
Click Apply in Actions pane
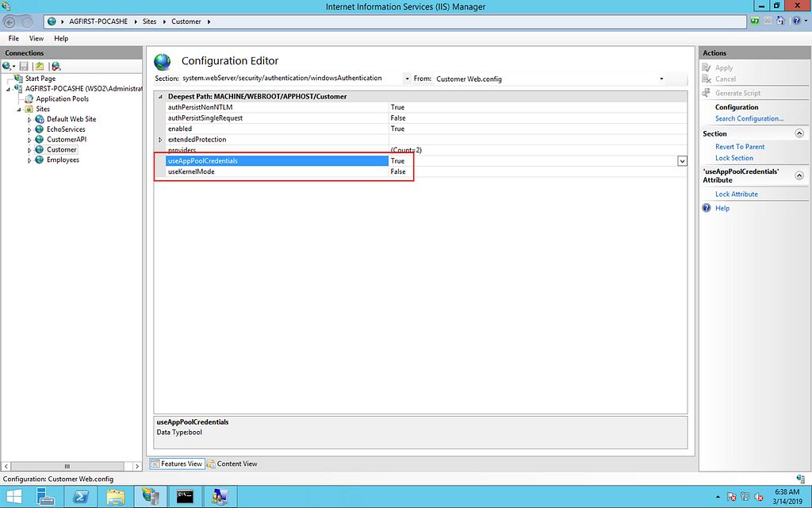click(723, 68)
